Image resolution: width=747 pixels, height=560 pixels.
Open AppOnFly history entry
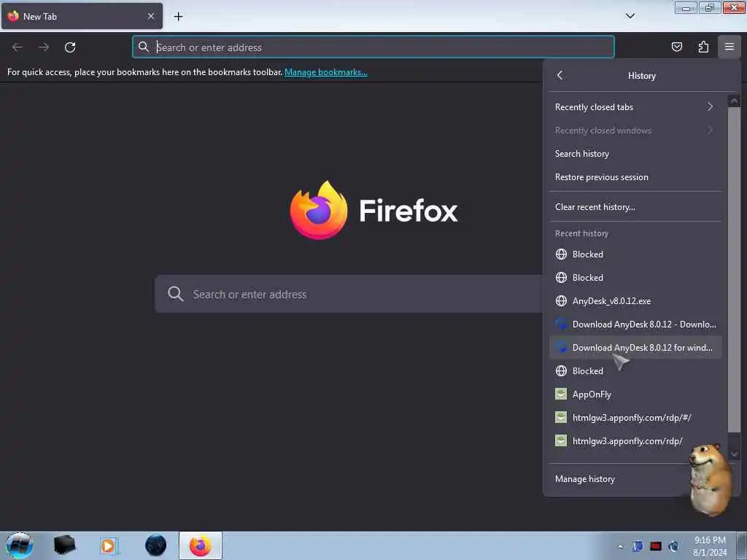(635, 394)
